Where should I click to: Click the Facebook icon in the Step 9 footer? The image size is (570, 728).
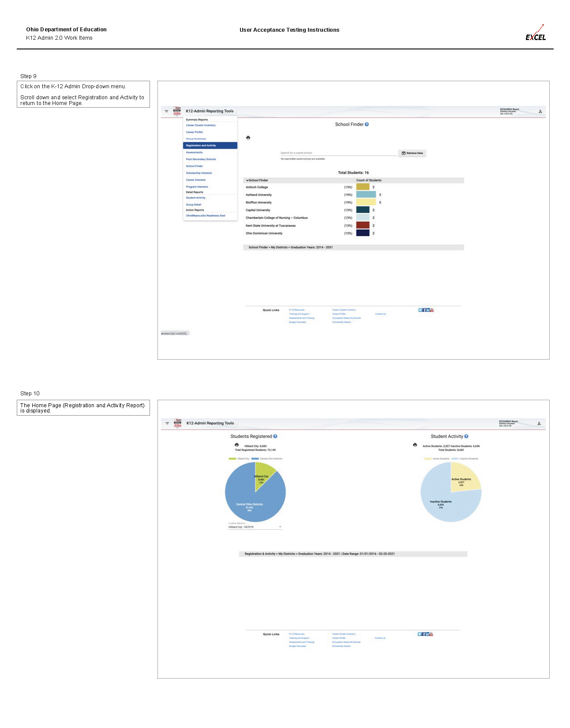point(424,310)
